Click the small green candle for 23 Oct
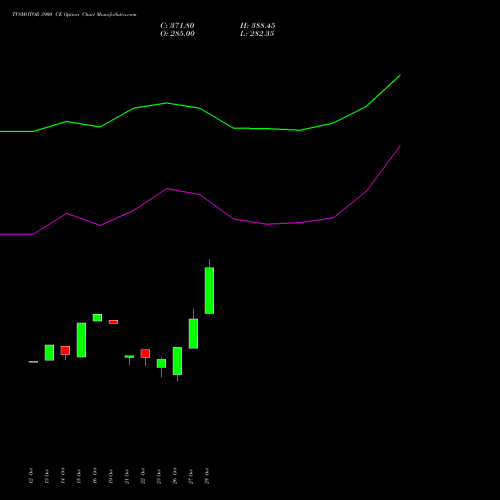500x500 pixels. (x=161, y=363)
